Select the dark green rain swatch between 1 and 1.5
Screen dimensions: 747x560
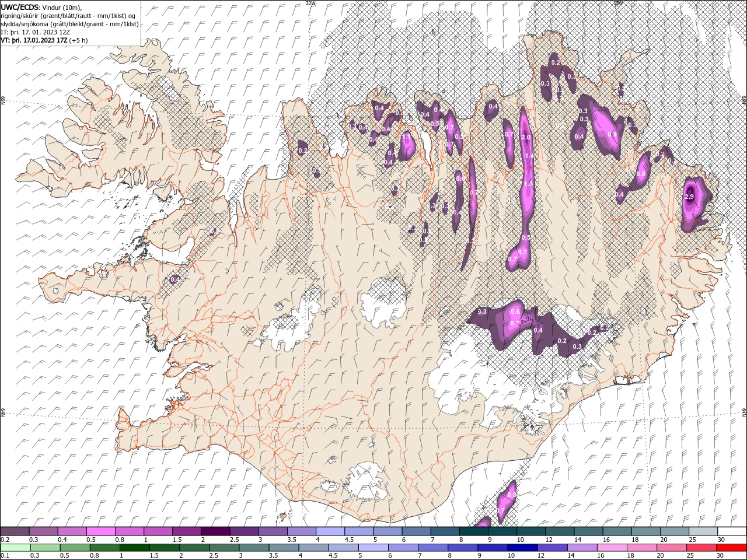tap(134, 548)
